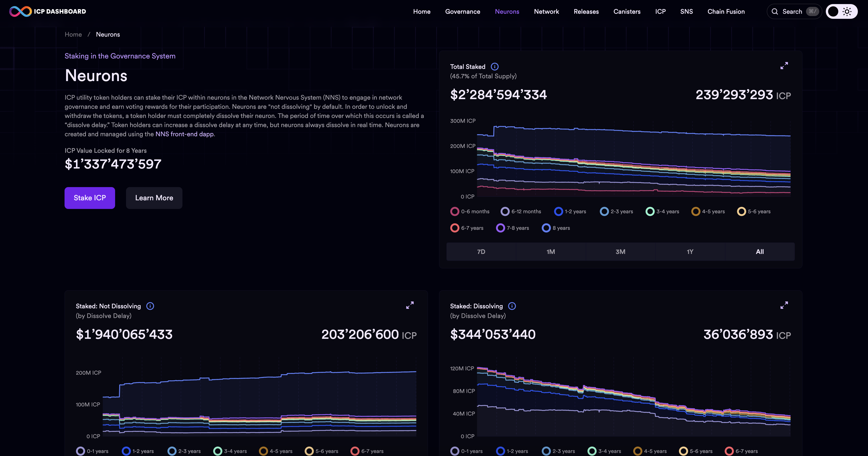This screenshot has height=456, width=868.
Task: Open info icon next to Staked: Dissolving
Action: (x=512, y=306)
